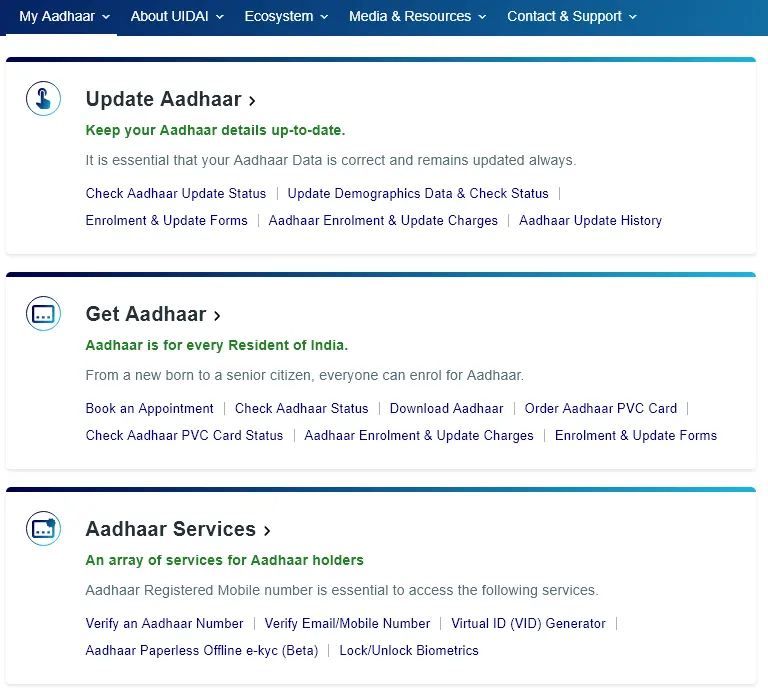
Task: Click the chevron after Aadhaar Services heading
Action: pyautogui.click(x=267, y=531)
